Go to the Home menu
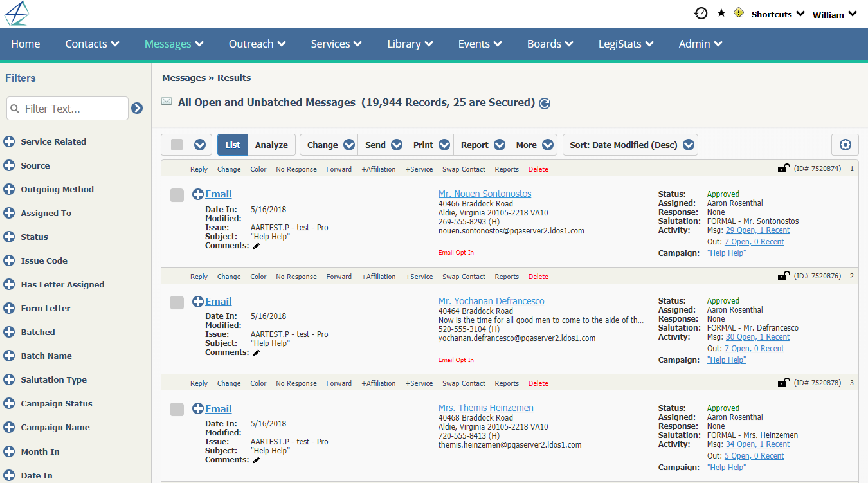Viewport: 868px width, 483px height. coord(26,44)
